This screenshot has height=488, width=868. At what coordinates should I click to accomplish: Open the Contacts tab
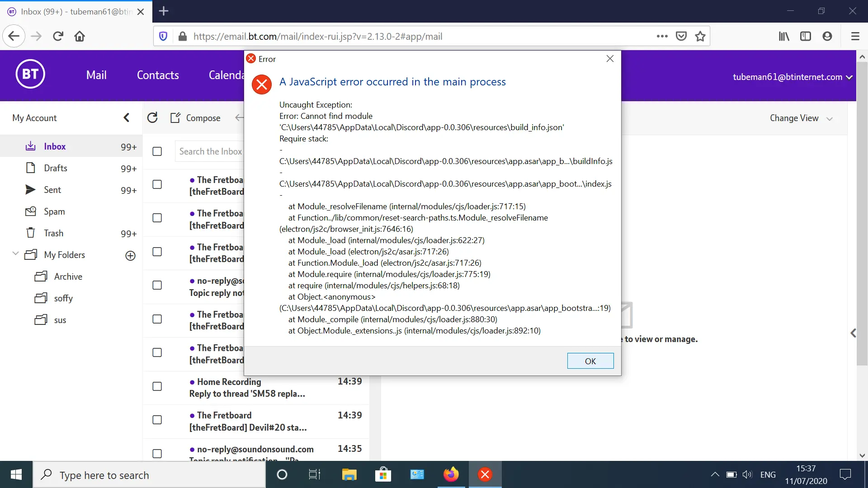pyautogui.click(x=158, y=75)
